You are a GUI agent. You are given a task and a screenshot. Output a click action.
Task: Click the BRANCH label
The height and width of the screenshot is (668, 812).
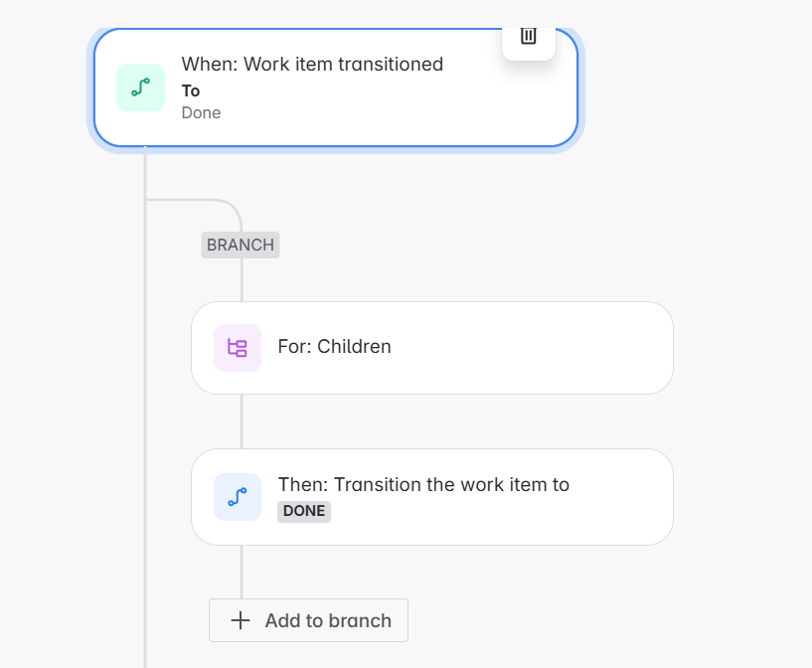point(240,245)
